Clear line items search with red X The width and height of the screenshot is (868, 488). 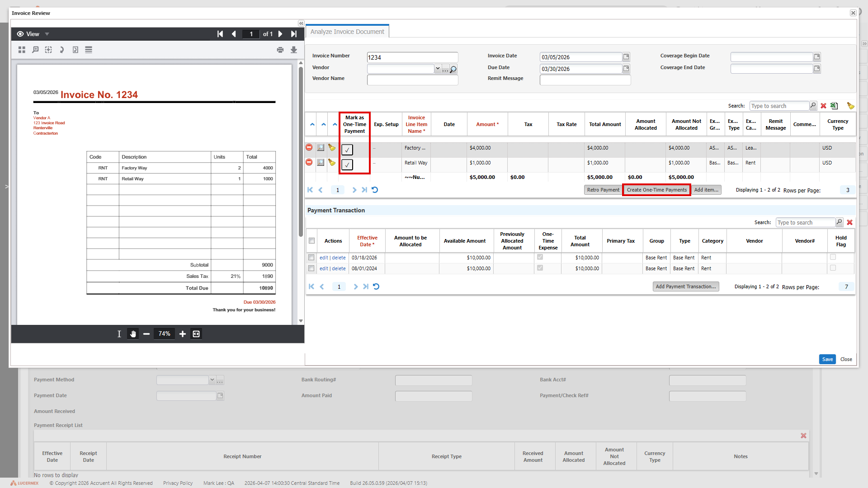(824, 106)
